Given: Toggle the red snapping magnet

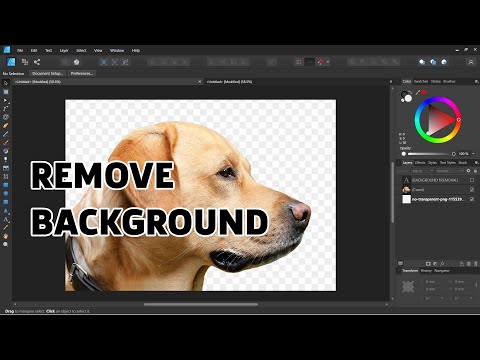Looking at the screenshot, I should click(320, 62).
